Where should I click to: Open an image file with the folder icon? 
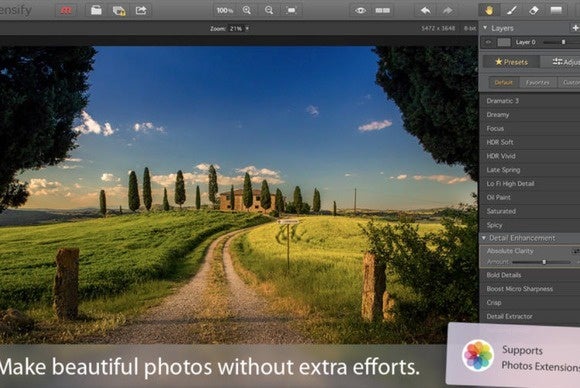click(x=96, y=10)
